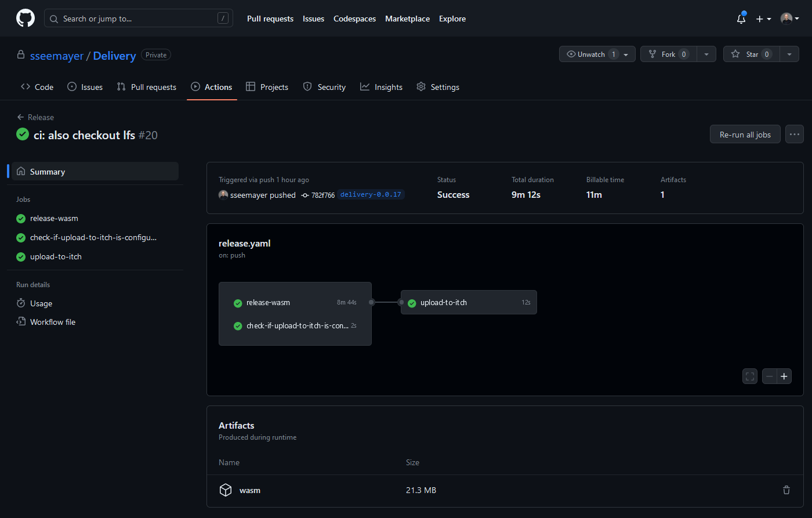
Task: Expand the Fork options dropdown arrow
Action: click(706, 54)
